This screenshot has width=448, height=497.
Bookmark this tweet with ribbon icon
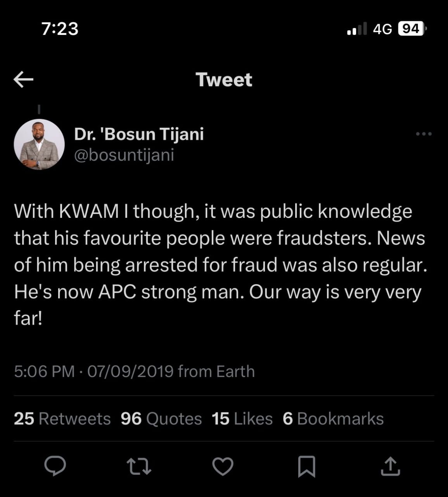pyautogui.click(x=306, y=466)
